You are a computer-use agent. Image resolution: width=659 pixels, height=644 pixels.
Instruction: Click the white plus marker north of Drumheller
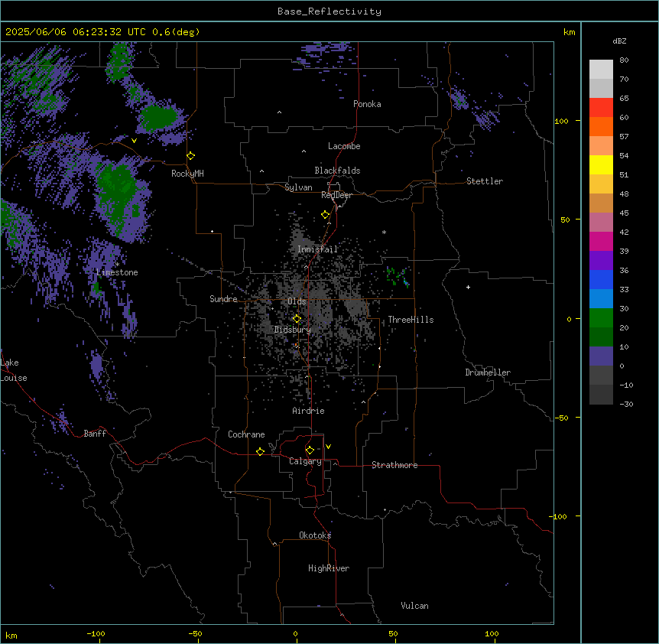pyautogui.click(x=468, y=287)
